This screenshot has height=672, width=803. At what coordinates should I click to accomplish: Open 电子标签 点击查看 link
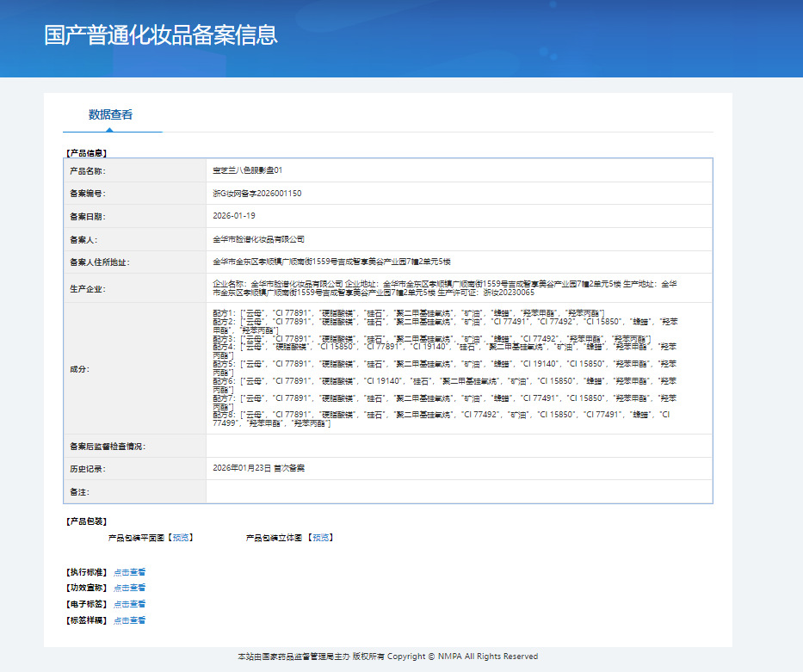(130, 604)
